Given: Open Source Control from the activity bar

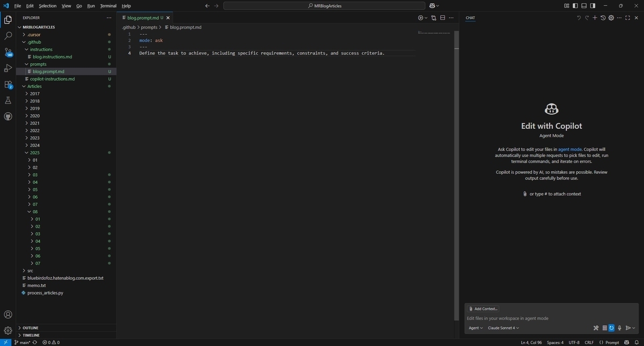Looking at the screenshot, I should click(x=8, y=51).
